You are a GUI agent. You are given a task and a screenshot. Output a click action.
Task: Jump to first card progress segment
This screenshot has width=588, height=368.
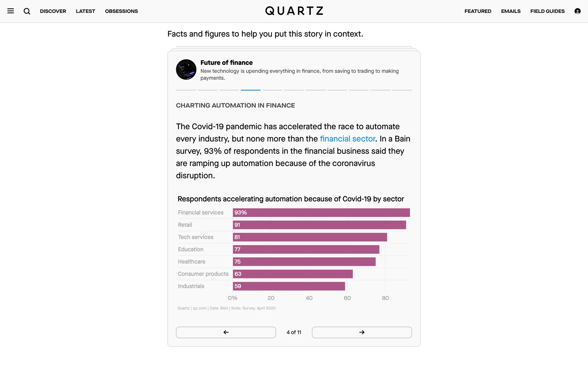pyautogui.click(x=186, y=90)
